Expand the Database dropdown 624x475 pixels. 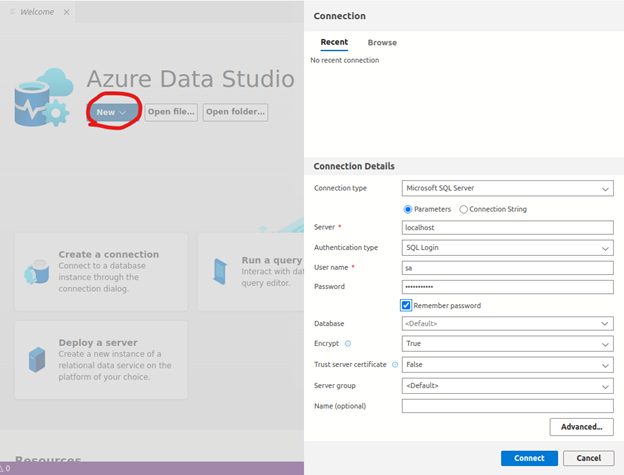tap(507, 323)
